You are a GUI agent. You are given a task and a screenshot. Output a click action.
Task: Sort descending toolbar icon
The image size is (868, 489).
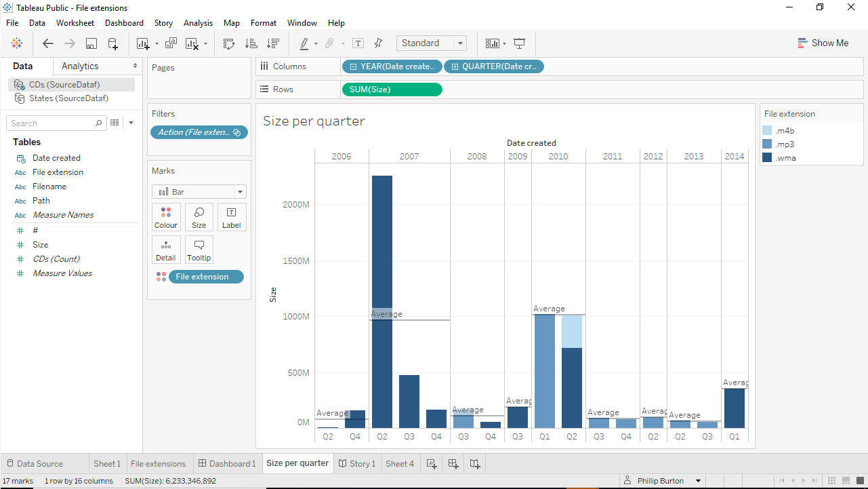273,43
